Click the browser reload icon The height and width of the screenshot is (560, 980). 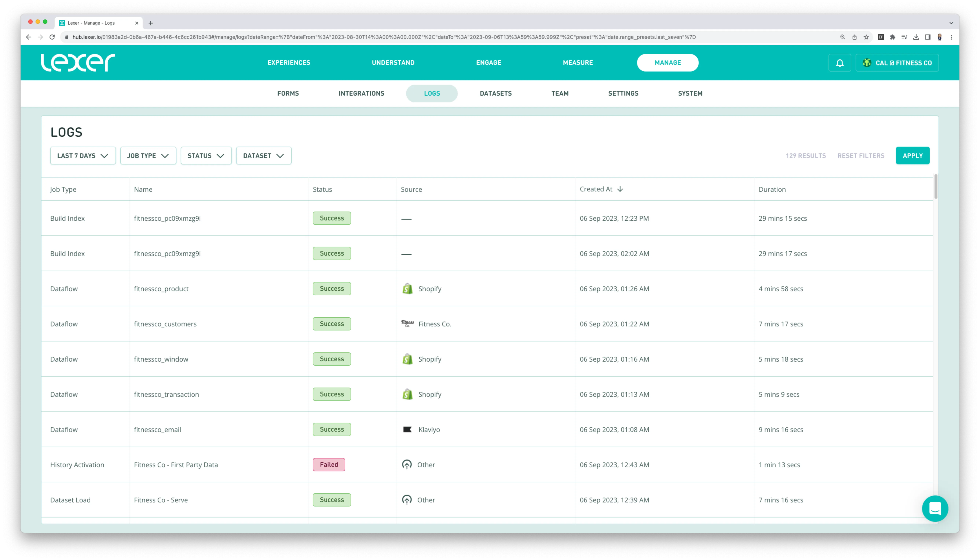(52, 37)
